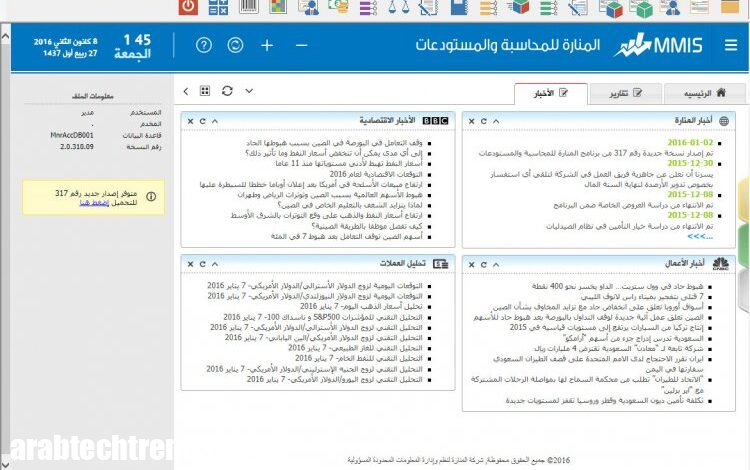Open headline التحليل الفني للغاز الطبيعي

[x=355, y=348]
